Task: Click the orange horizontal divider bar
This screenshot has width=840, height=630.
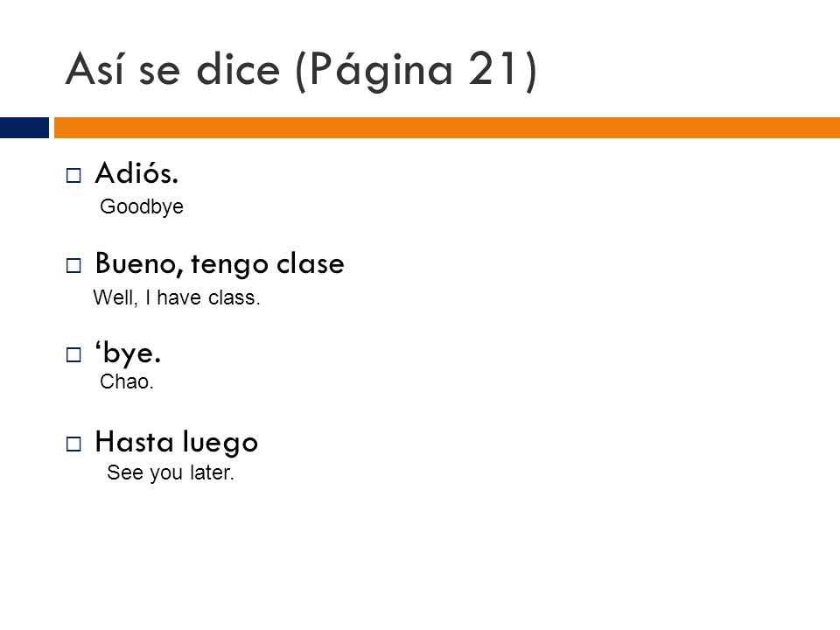Action: tap(447, 128)
